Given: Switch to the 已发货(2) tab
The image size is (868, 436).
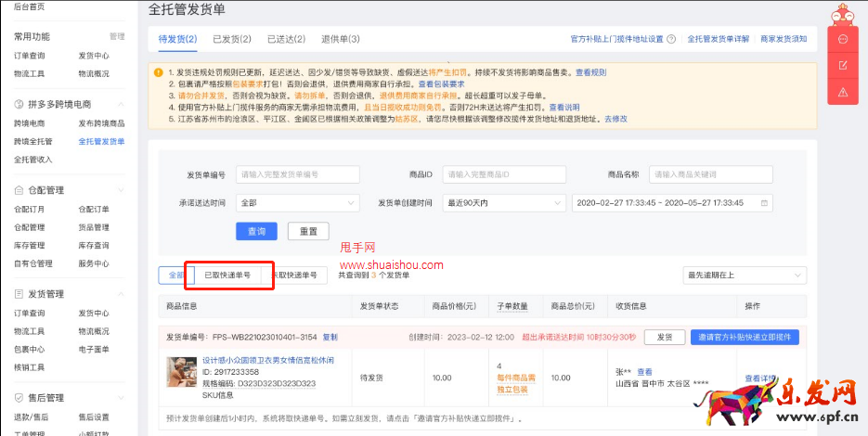Looking at the screenshot, I should click(232, 39).
